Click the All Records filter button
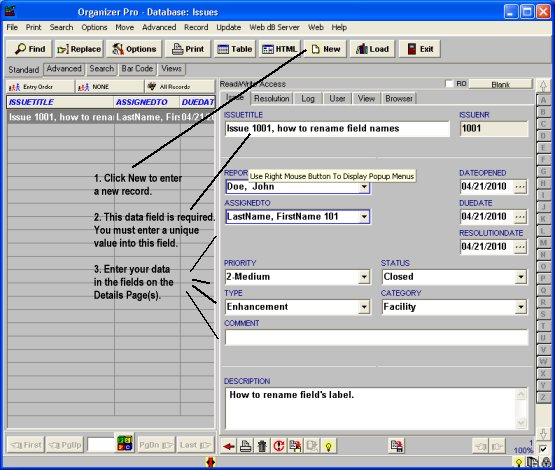Screen dimensions: 555x470 [x=179, y=87]
